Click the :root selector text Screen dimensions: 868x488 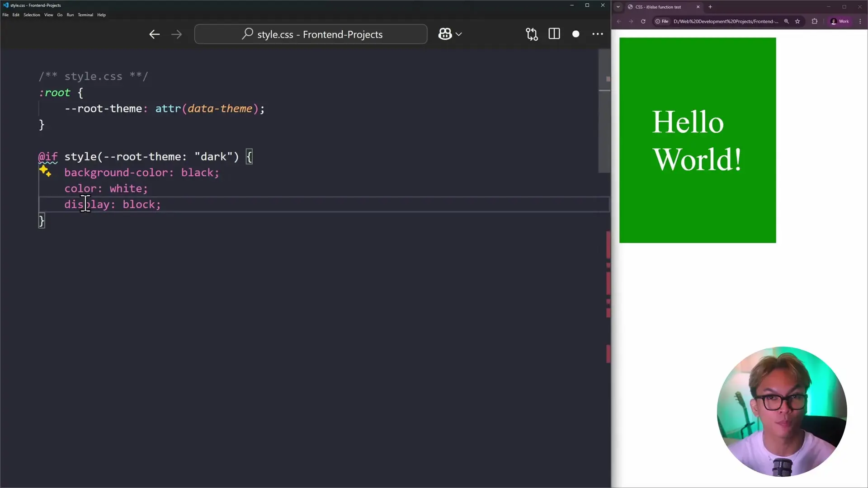click(55, 93)
